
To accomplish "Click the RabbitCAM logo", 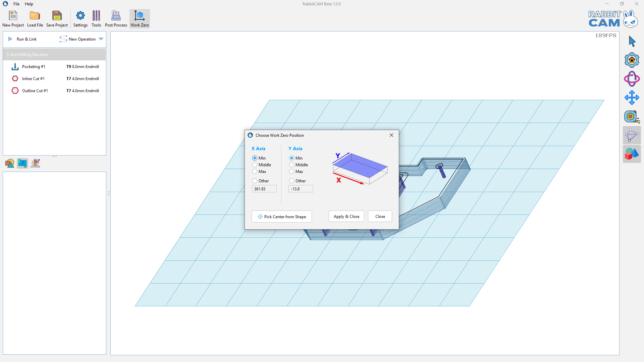I will point(613,19).
